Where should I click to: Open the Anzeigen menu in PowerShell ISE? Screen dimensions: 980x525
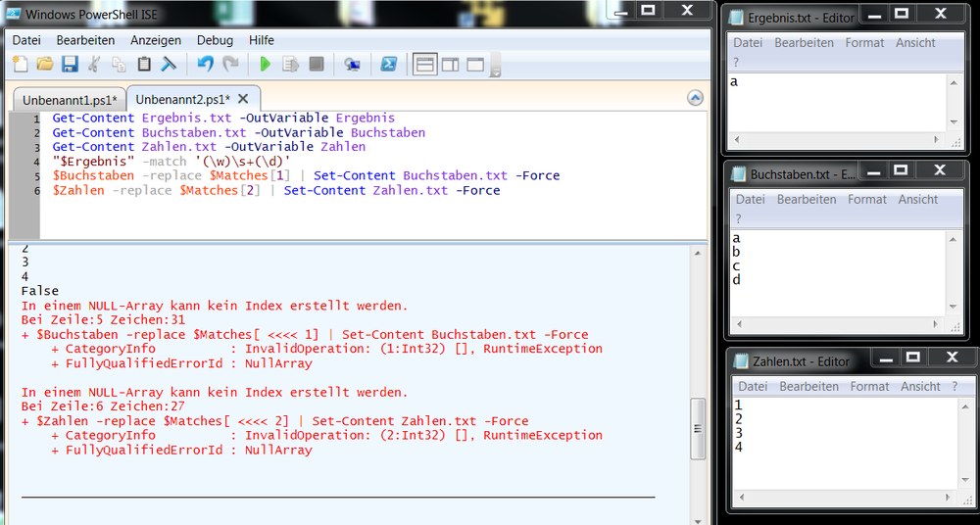pos(155,40)
